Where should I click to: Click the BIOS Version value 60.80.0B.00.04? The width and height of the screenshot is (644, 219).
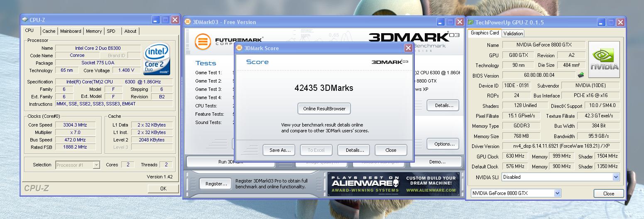[539, 75]
